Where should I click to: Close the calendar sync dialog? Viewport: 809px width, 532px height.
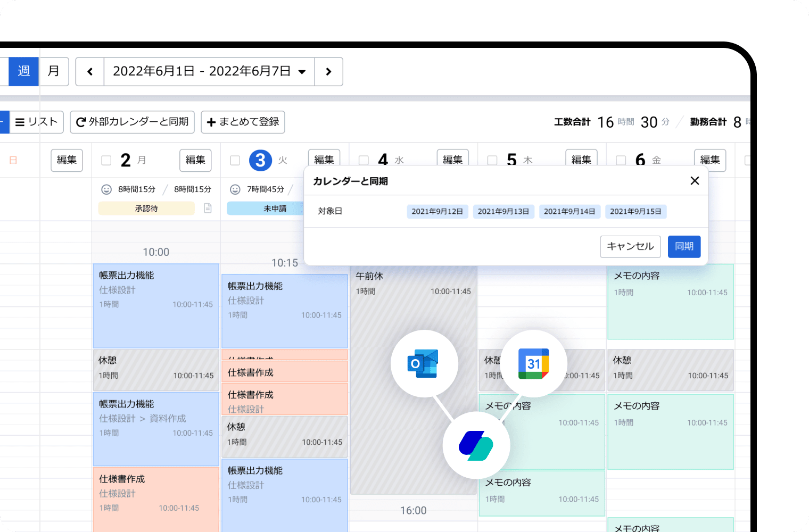click(x=695, y=181)
